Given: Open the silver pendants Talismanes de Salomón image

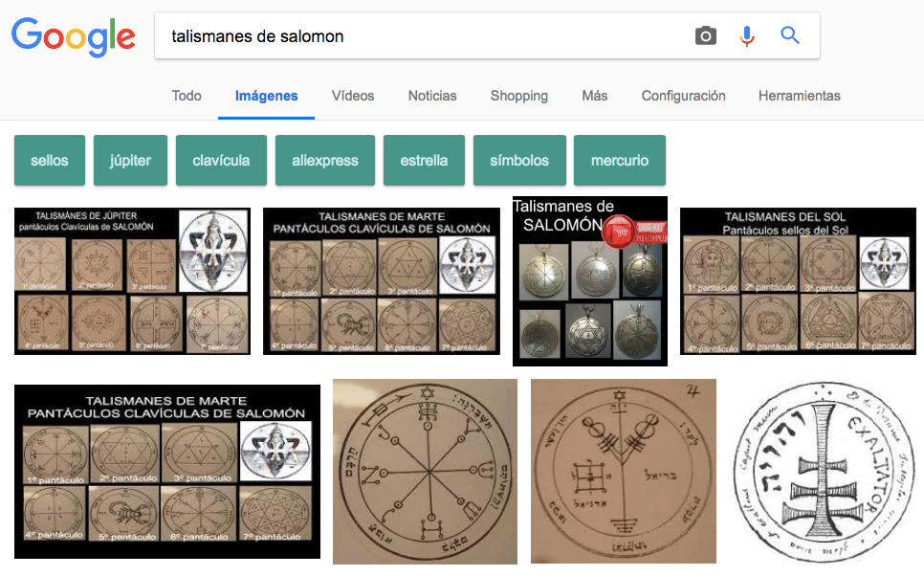Looking at the screenshot, I should (589, 281).
